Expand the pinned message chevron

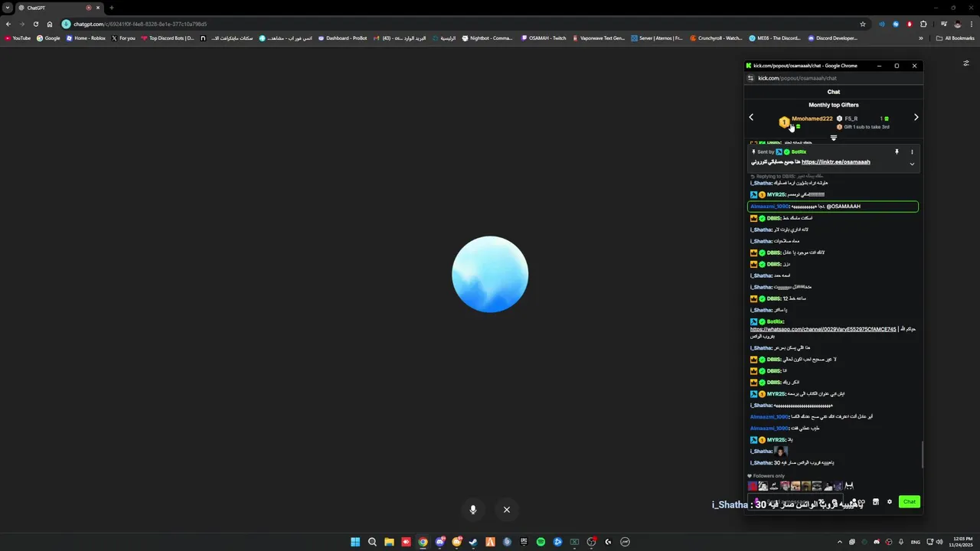pos(912,164)
